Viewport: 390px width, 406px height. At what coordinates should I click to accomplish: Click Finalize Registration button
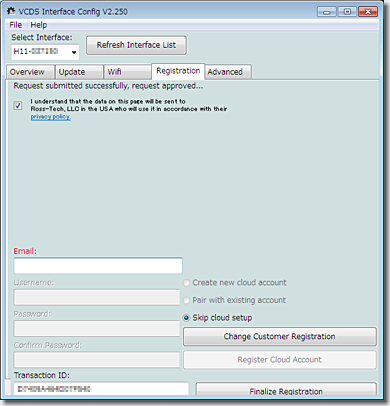286,390
